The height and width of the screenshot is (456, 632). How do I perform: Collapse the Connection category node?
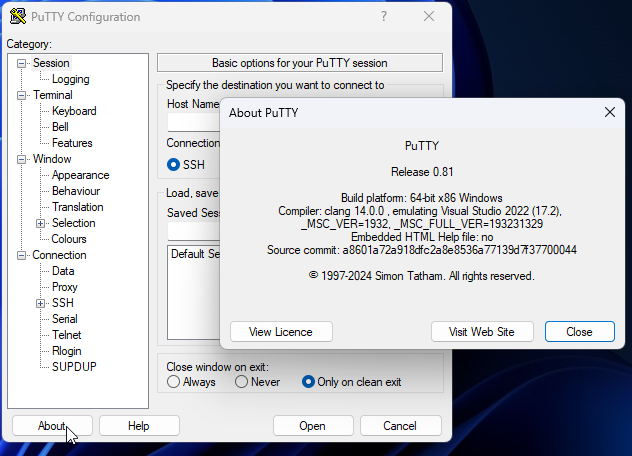(x=23, y=255)
